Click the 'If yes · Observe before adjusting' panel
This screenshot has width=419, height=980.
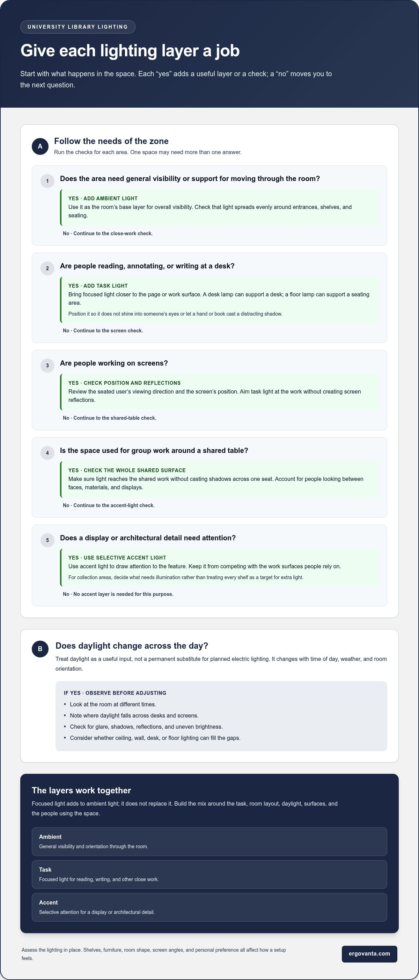point(221,716)
